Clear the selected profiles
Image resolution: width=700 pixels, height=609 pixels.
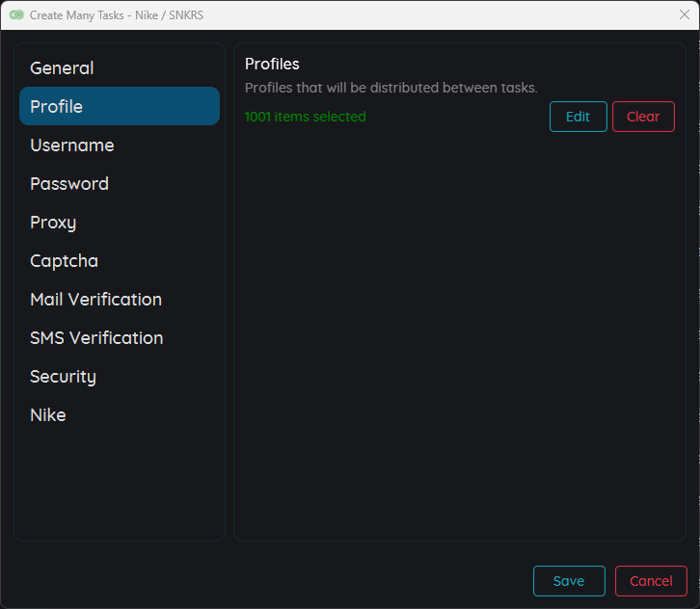tap(643, 117)
